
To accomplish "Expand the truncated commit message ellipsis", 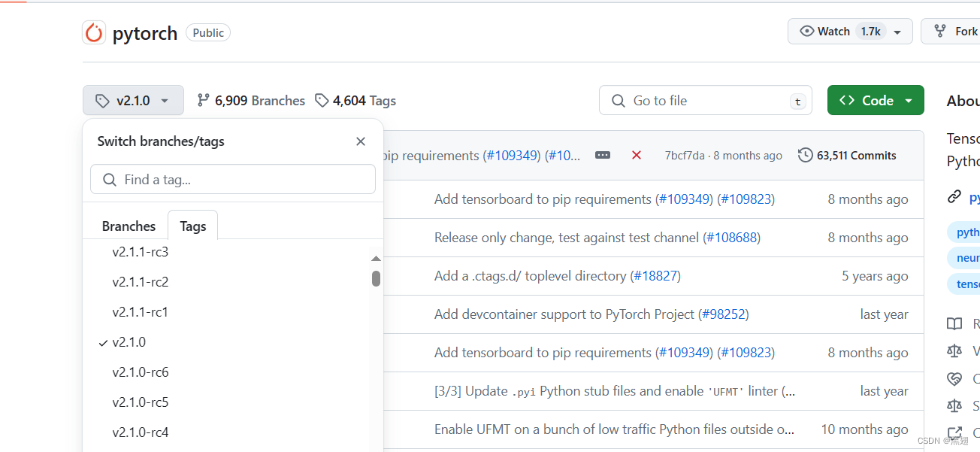I will pos(603,155).
